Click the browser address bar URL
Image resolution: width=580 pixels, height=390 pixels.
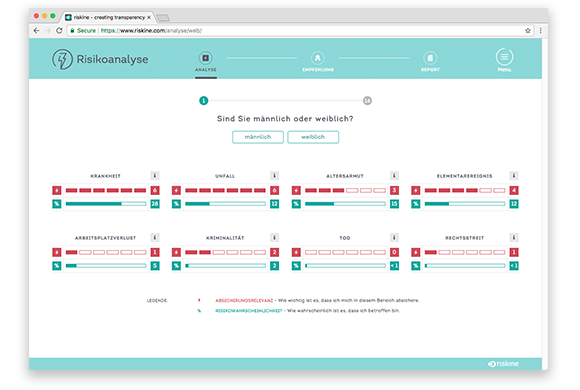151,31
